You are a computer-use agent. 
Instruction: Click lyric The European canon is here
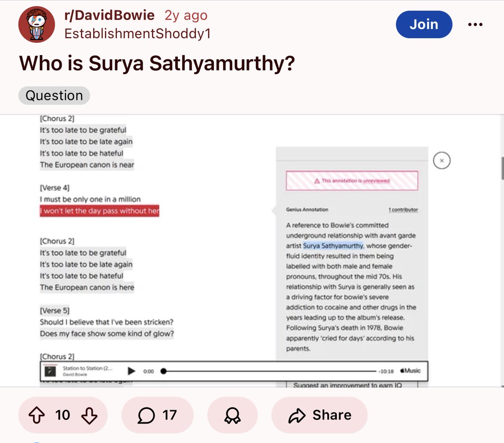pyautogui.click(x=87, y=287)
